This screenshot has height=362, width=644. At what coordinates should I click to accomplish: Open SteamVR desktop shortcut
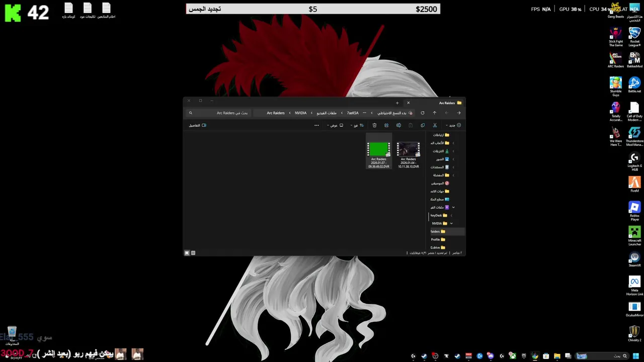point(634,260)
